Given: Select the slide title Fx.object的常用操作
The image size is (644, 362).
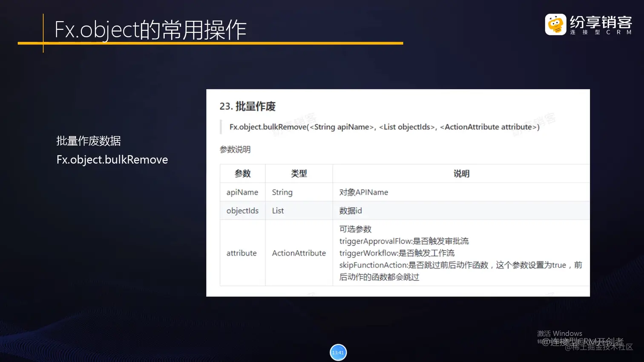Looking at the screenshot, I should 150,30.
